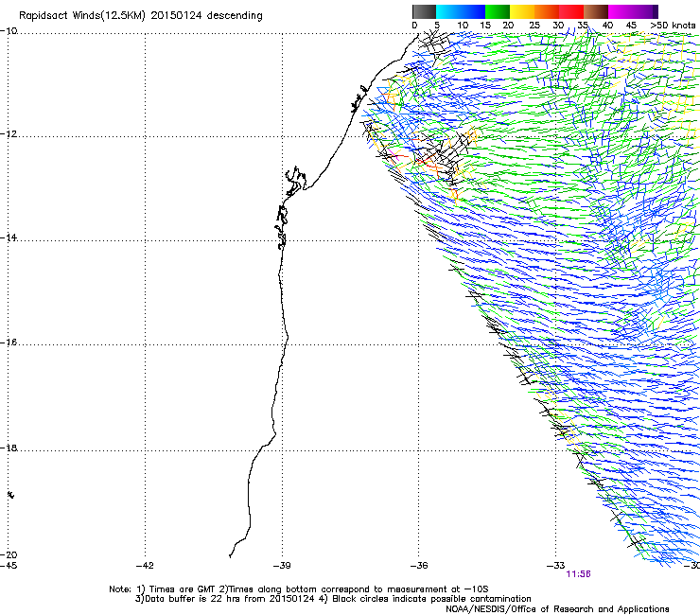Click the '-20' latitude axis label
Screen dimensions: 700x615
point(9,554)
